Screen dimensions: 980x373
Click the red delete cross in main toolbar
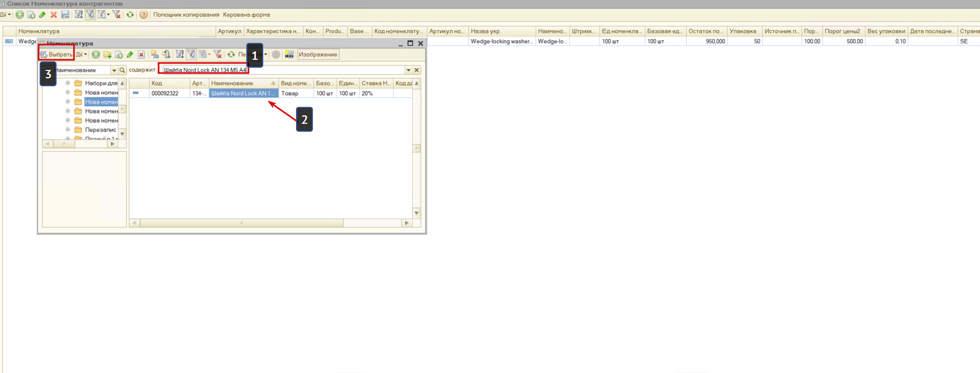click(53, 15)
